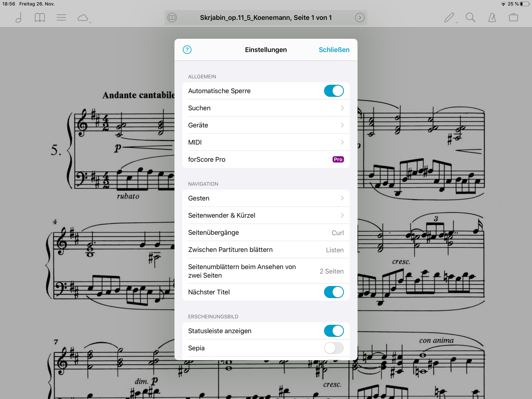This screenshot has height=399, width=532.
Task: Enable the Sepia switch
Action: (334, 348)
